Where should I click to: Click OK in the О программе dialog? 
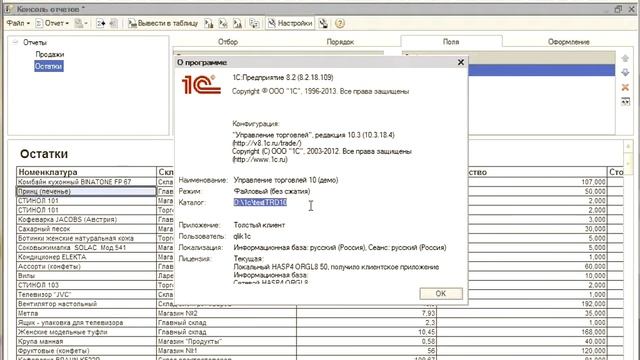coord(441,293)
